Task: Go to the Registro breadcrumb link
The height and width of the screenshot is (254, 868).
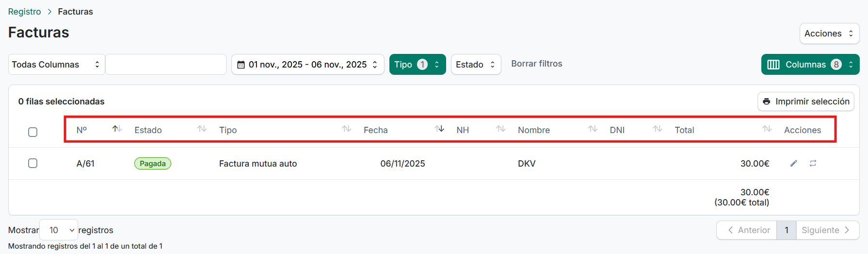Action: [x=25, y=12]
